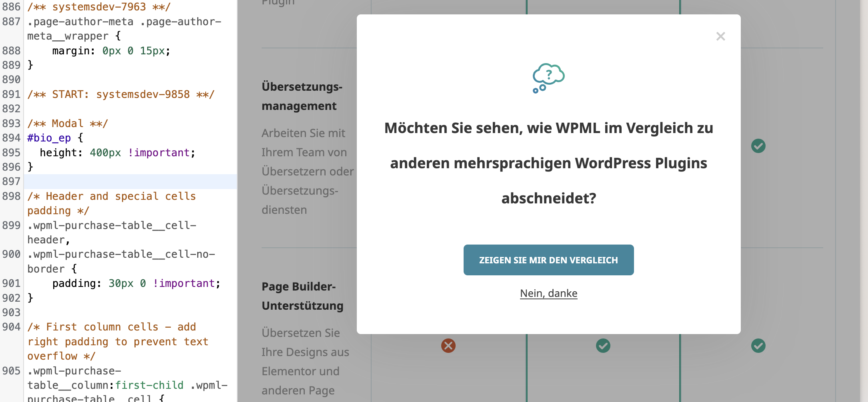Viewport: 868px width, 402px height.
Task: Click the 'systemsdev-7963' comment line
Action: coord(99,7)
